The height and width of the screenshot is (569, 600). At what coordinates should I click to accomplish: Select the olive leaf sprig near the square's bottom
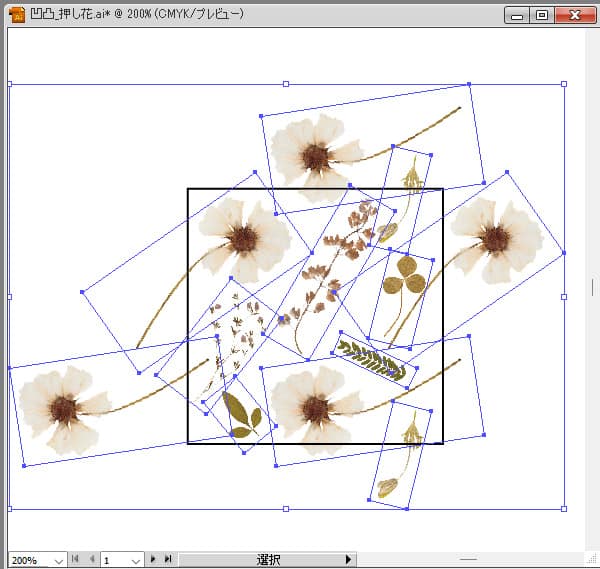(x=243, y=415)
